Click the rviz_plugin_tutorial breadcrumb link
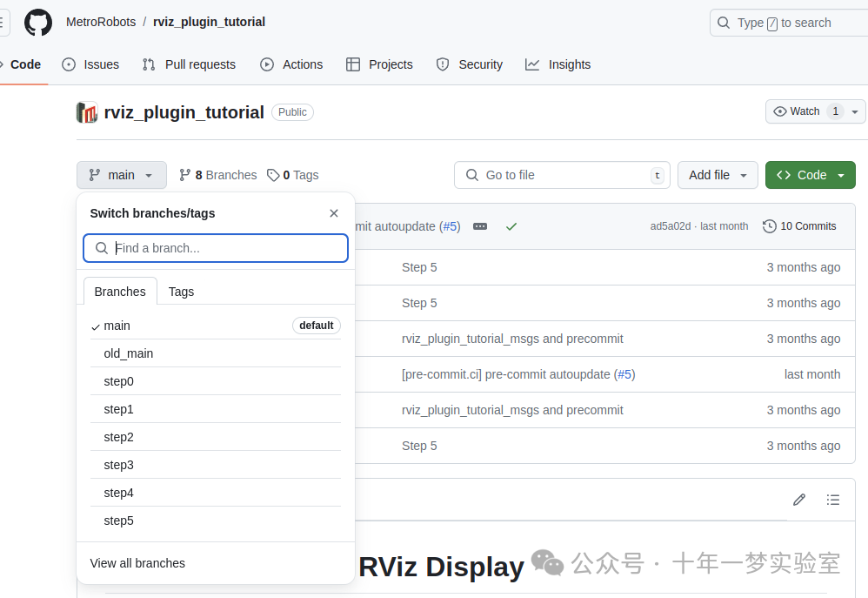Image resolution: width=868 pixels, height=598 pixels. point(210,22)
